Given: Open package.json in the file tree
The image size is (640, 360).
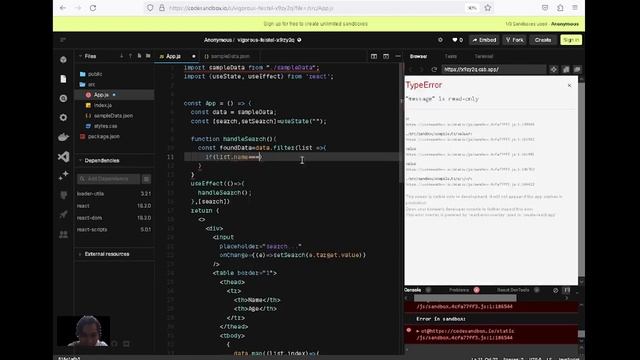Looking at the screenshot, I should tap(104, 136).
